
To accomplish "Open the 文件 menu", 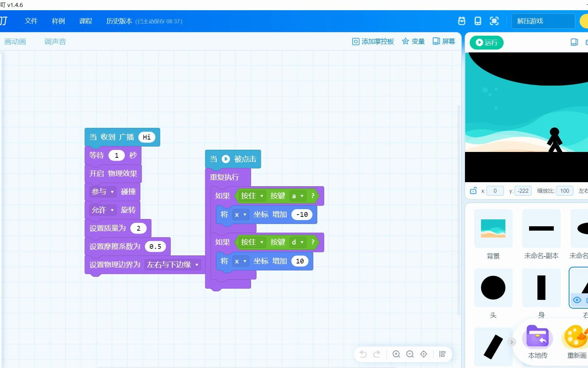I will click(x=31, y=21).
